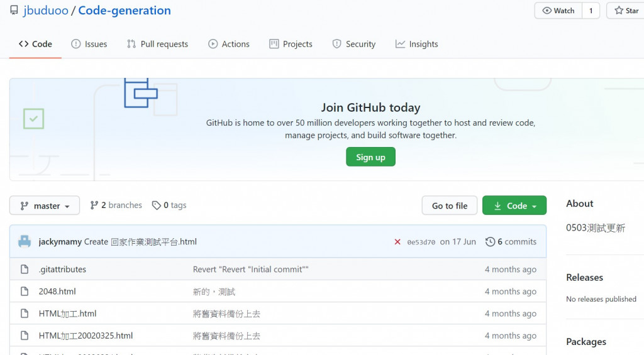Screen dimensions: 644x355
Task: Click the history clock icon beside 6 commits
Action: point(490,242)
